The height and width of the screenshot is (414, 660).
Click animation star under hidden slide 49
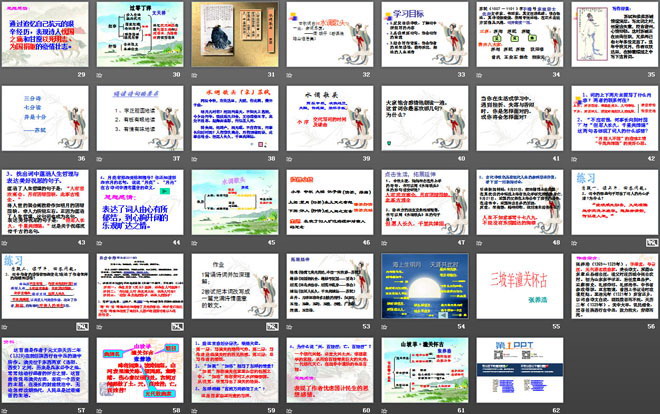tap(574, 243)
